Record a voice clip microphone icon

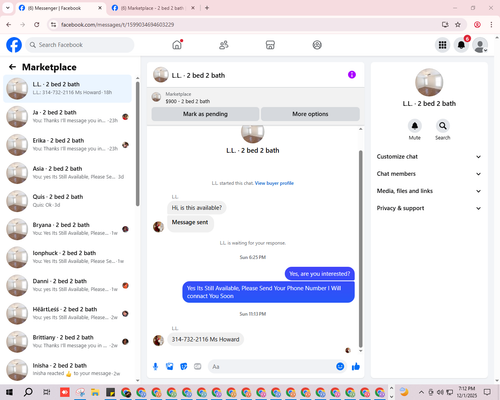click(x=155, y=367)
